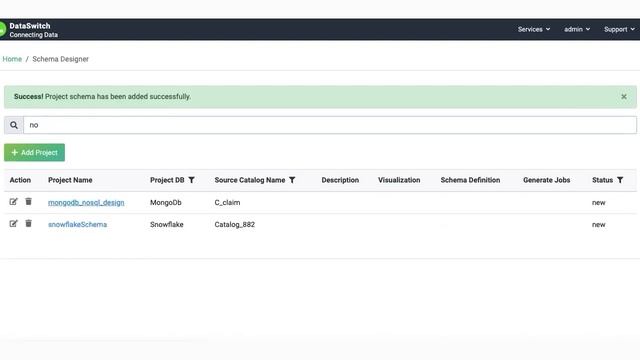The height and width of the screenshot is (360, 640).
Task: Delete the snowflakeSchema project
Action: (29, 224)
